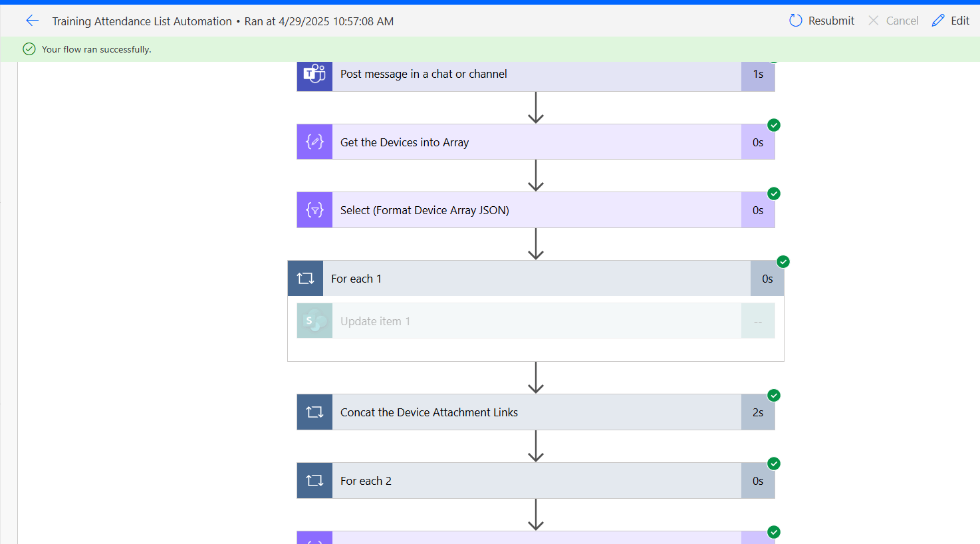Click the green success checkmark on For each 1
The height and width of the screenshot is (544, 980).
pos(783,261)
